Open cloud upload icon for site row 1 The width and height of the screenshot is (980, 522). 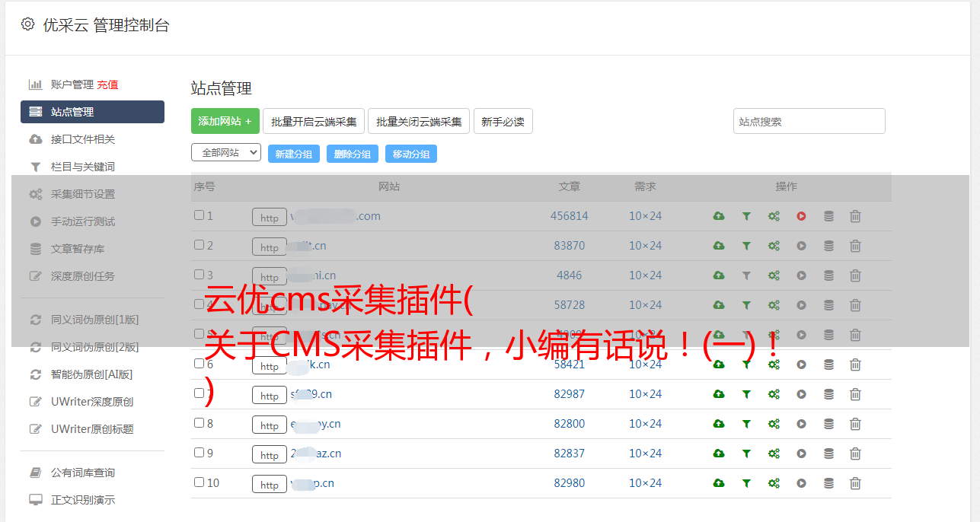[x=718, y=216]
